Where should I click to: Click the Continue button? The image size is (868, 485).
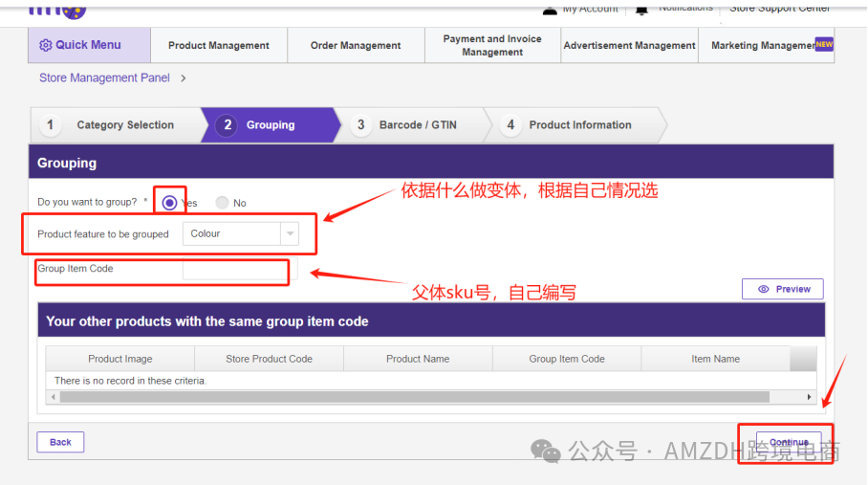pyautogui.click(x=789, y=442)
